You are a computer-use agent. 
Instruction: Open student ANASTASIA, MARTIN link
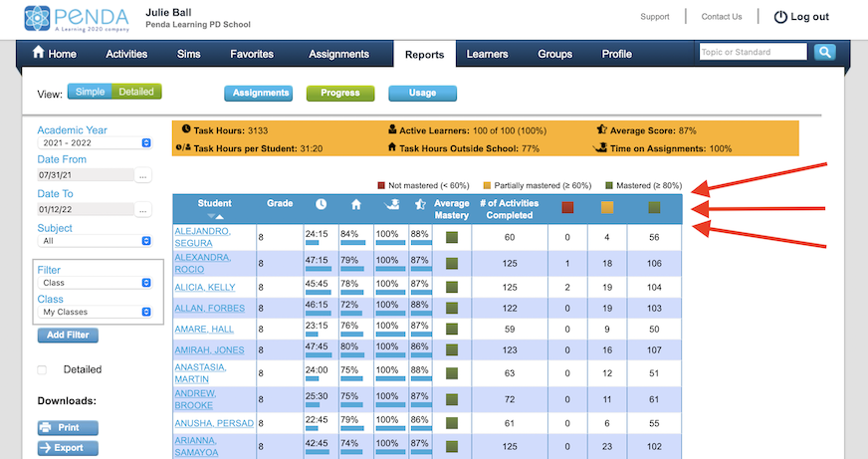[x=200, y=373]
